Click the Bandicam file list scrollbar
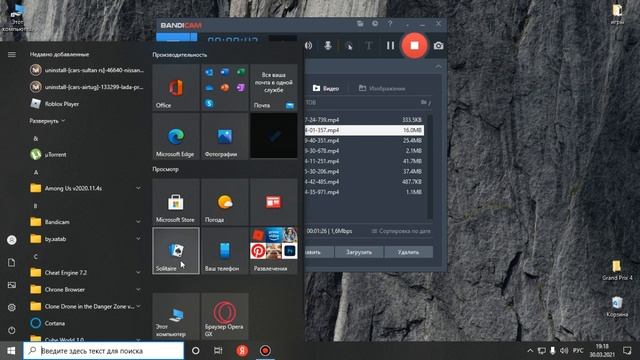 (429, 167)
